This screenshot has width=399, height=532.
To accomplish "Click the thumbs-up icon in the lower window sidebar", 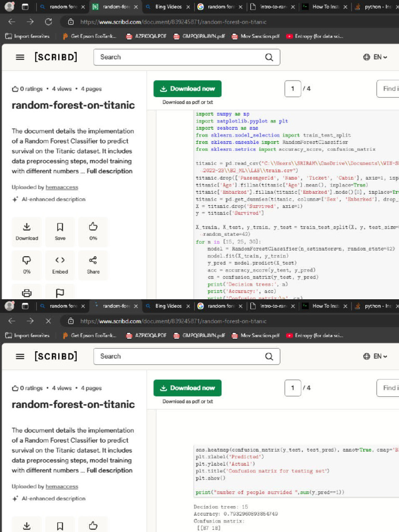I will [94, 526].
